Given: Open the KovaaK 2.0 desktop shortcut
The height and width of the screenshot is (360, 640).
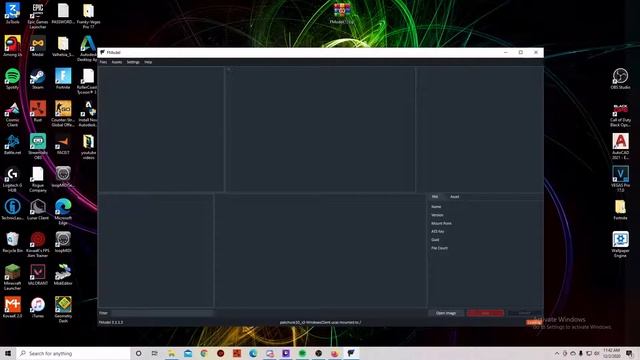Looking at the screenshot, I should [12, 307].
